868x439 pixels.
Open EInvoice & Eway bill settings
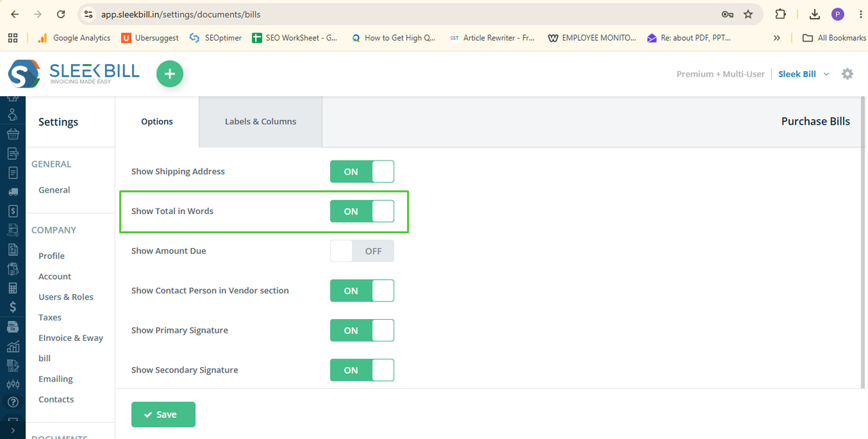tap(71, 348)
